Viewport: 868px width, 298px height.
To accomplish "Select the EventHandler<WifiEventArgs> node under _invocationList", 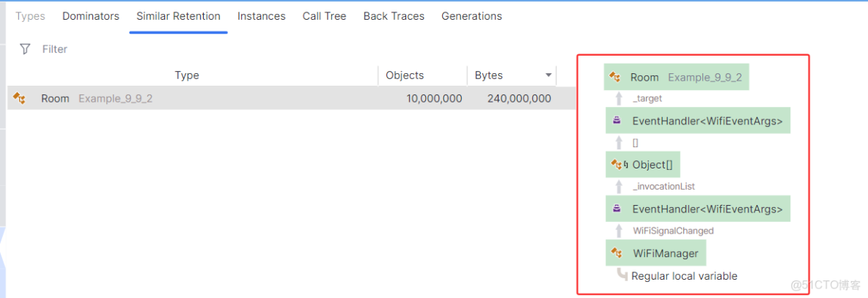I will (x=698, y=209).
